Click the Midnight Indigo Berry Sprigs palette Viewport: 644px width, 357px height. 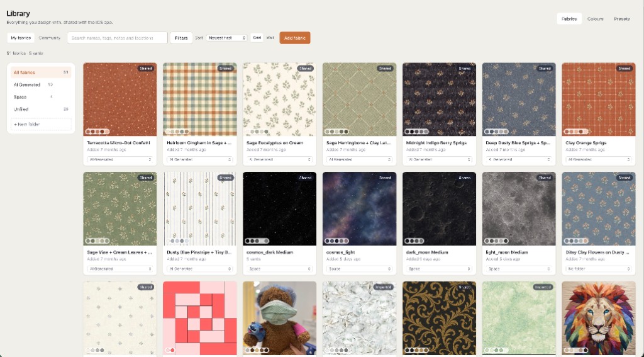tap(416, 132)
